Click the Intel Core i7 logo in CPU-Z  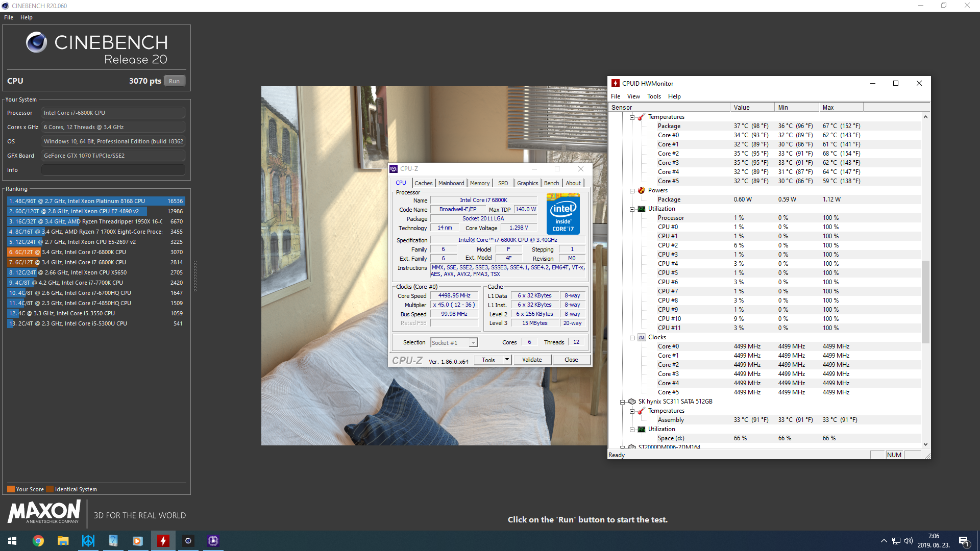pos(563,214)
